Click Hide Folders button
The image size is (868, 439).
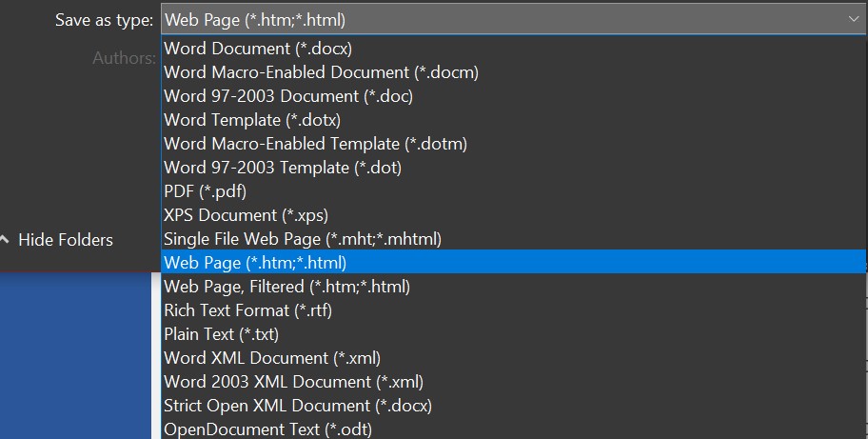pyautogui.click(x=65, y=240)
